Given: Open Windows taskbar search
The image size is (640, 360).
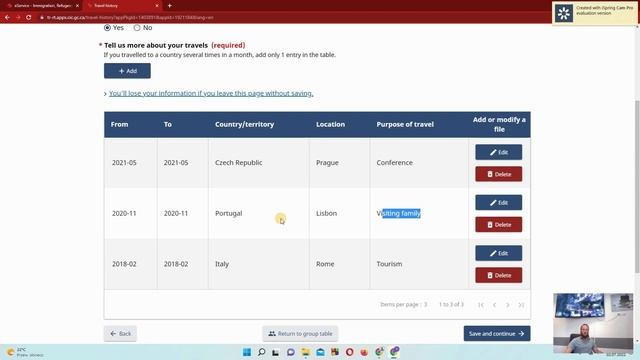Looking at the screenshot, I should [262, 352].
